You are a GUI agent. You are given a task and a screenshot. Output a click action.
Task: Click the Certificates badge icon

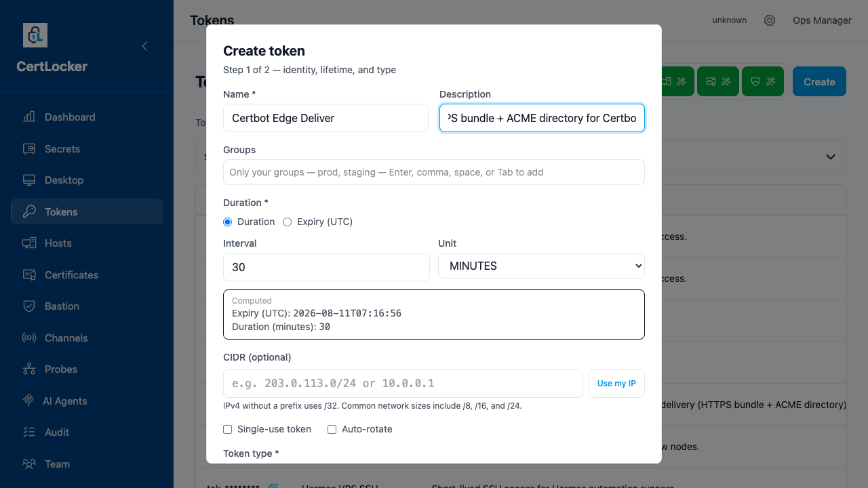point(29,274)
